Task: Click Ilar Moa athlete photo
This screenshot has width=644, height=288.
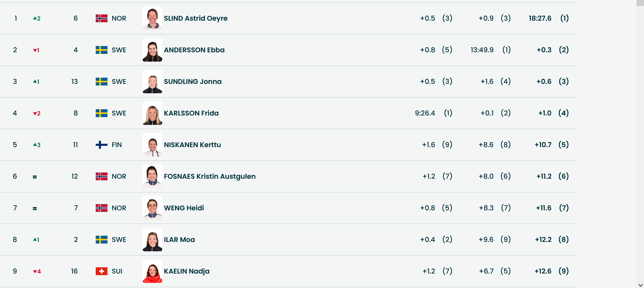Action: [152, 240]
